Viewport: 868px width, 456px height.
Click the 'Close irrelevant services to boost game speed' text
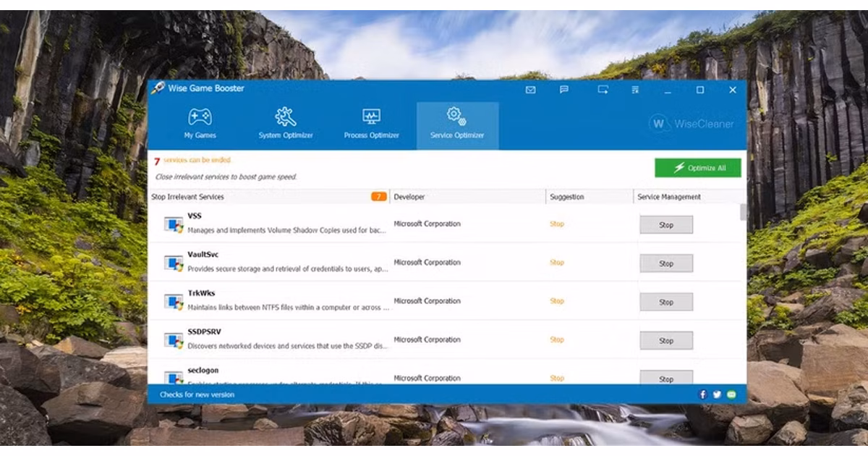tap(226, 177)
